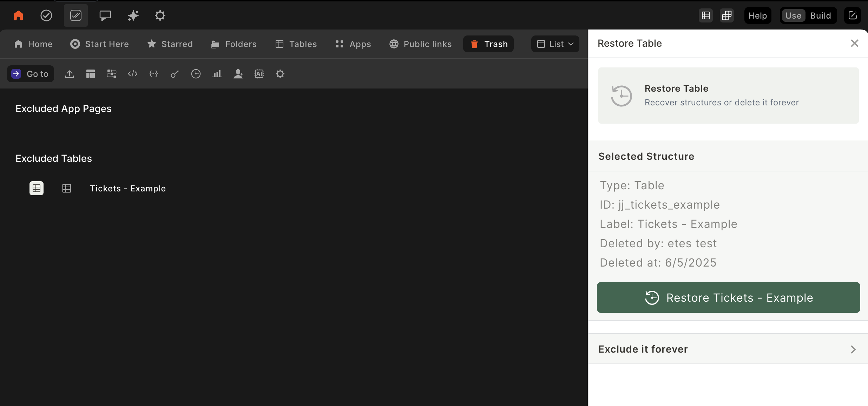The width and height of the screenshot is (868, 406).
Task: Open the code brackets tool icon
Action: (133, 74)
